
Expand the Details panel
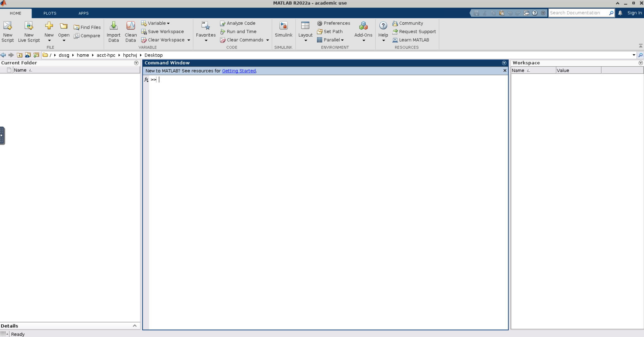point(135,326)
